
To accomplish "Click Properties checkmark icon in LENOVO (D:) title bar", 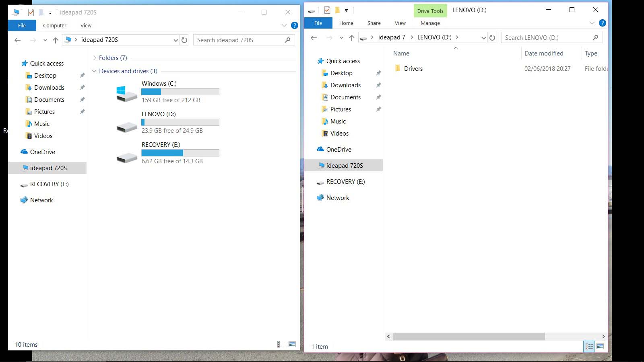I will 327,10.
